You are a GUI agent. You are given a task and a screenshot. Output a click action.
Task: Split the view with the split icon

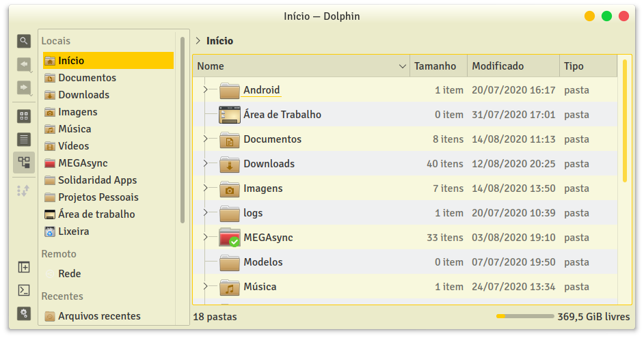click(x=24, y=268)
